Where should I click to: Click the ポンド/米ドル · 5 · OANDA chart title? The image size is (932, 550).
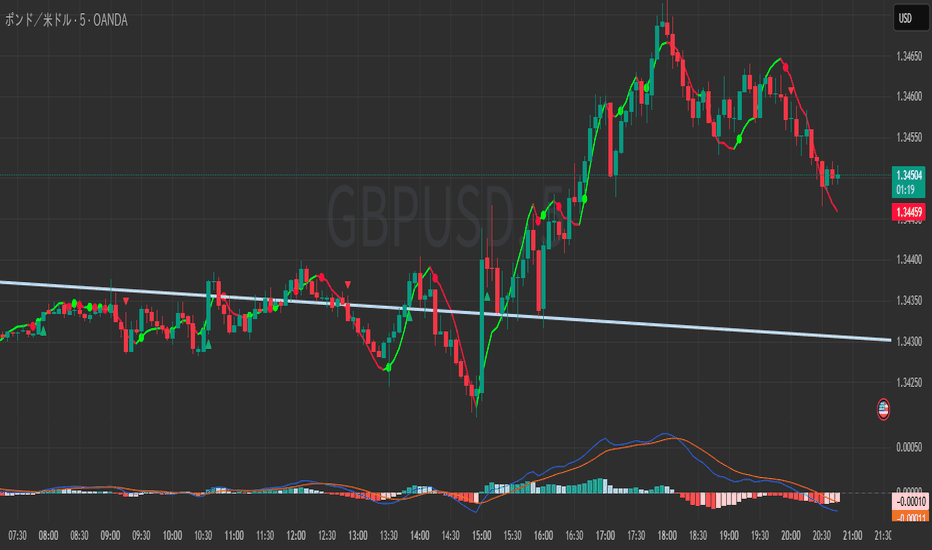66,20
